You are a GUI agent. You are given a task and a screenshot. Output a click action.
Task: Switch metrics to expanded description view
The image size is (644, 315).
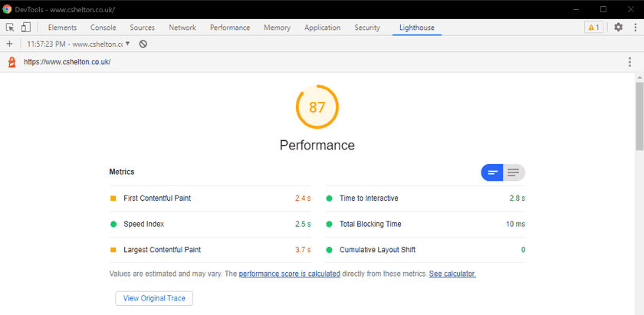[514, 172]
